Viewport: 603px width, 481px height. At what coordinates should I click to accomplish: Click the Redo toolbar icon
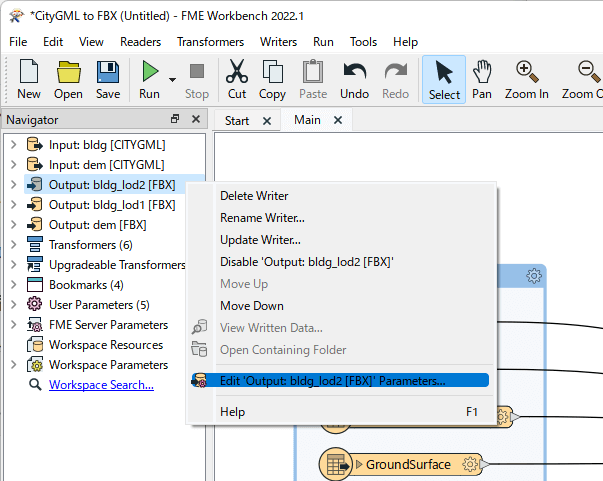[395, 71]
